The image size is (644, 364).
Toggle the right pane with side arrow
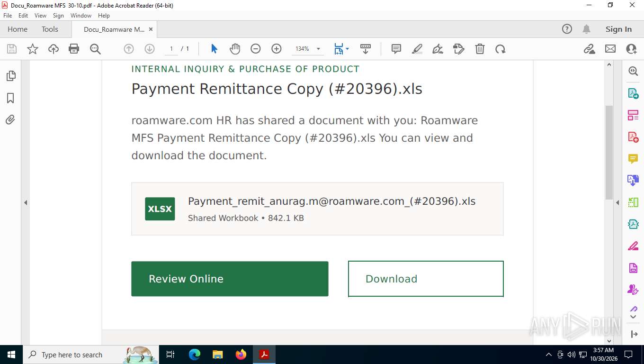click(x=617, y=202)
